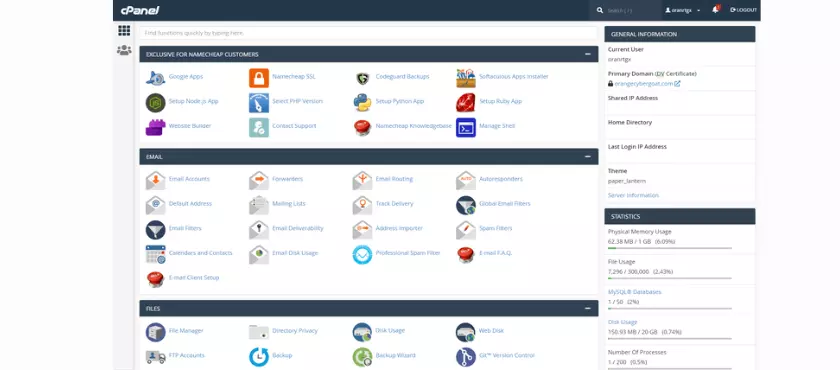
Task: Open Website Builder icon
Action: coord(155,127)
